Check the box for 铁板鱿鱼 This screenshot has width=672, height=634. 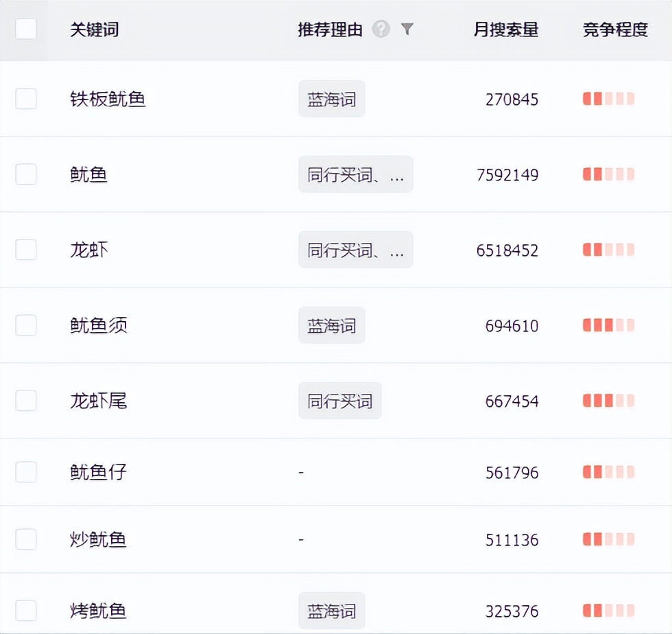pyautogui.click(x=26, y=99)
